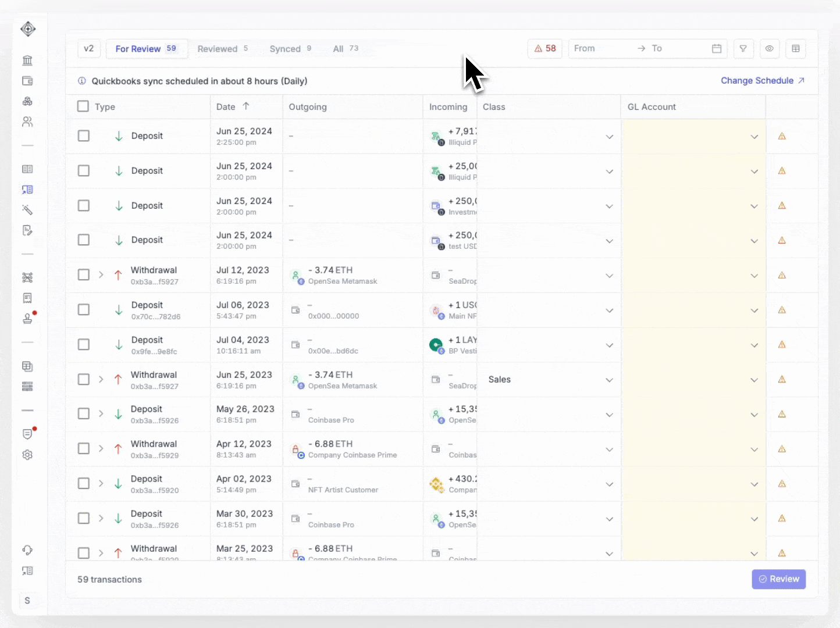This screenshot has height=628, width=840.
Task: Select the Jul 12, 2023 Withdrawal checkbox
Action: click(x=84, y=274)
